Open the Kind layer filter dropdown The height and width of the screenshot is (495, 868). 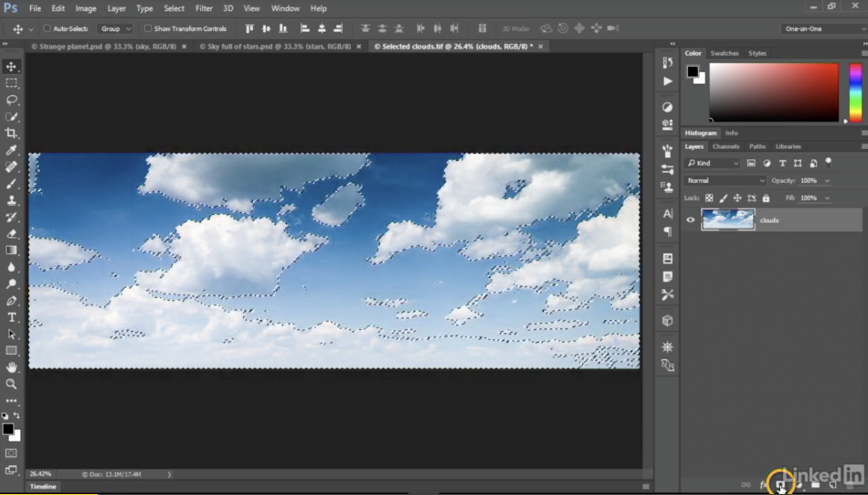click(x=713, y=163)
